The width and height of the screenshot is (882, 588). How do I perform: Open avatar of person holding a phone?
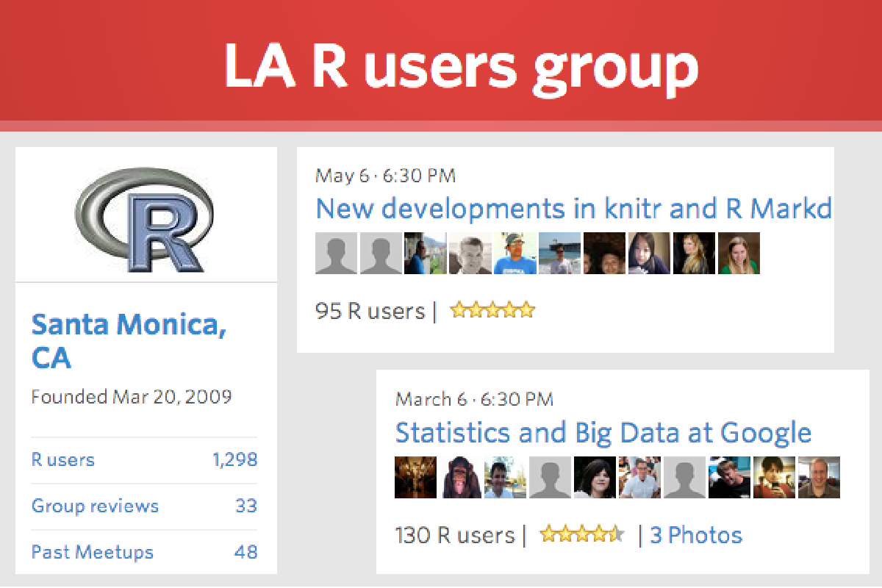(x=775, y=477)
